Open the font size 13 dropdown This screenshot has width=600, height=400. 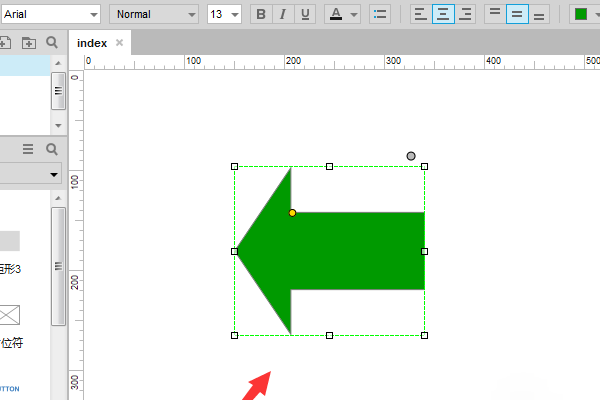tap(224, 14)
